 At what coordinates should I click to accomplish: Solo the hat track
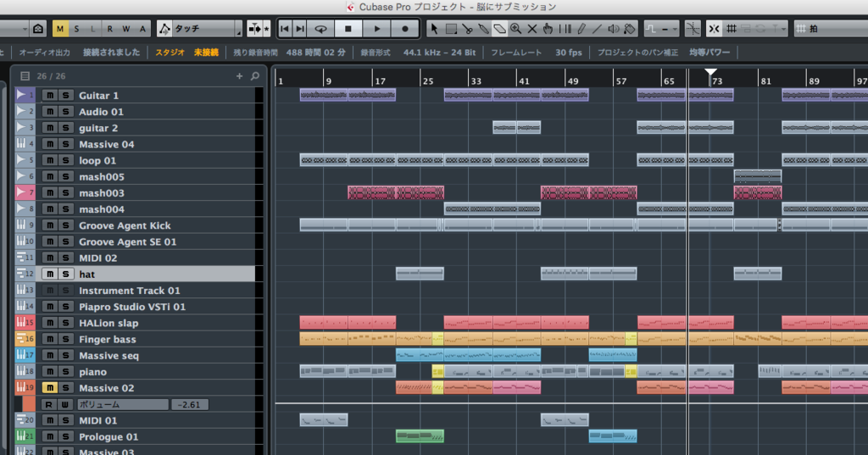coord(66,274)
